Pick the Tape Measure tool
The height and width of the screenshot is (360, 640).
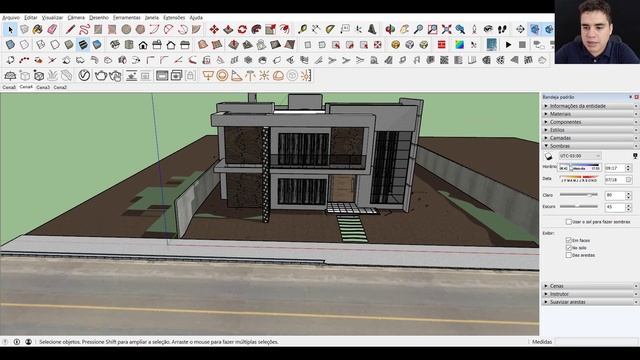(302, 29)
